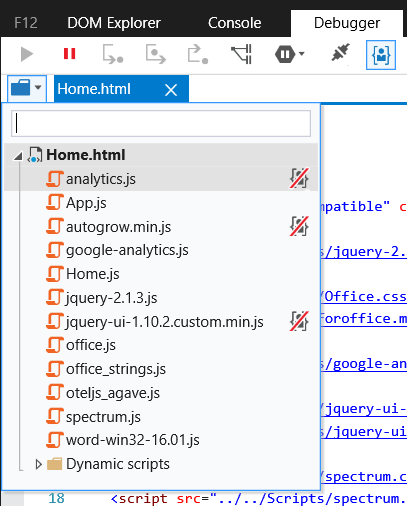Open office_strings.js file
Image resolution: width=407 pixels, height=506 pixels.
click(x=116, y=369)
